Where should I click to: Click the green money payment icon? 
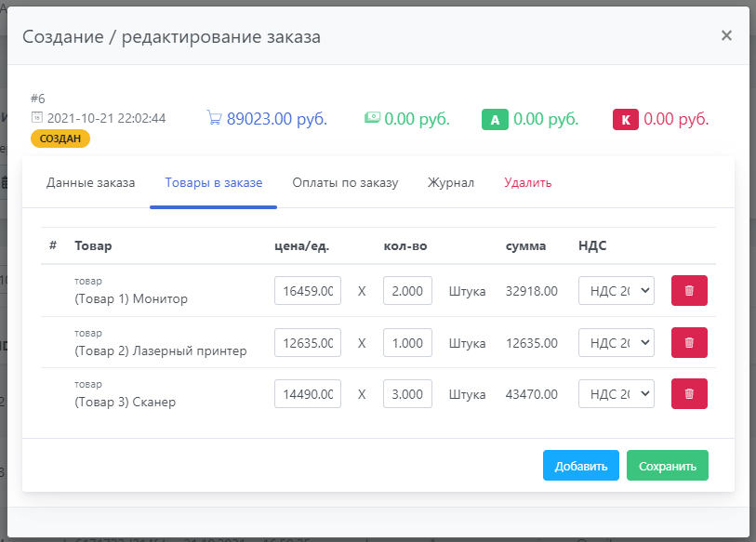point(372,118)
